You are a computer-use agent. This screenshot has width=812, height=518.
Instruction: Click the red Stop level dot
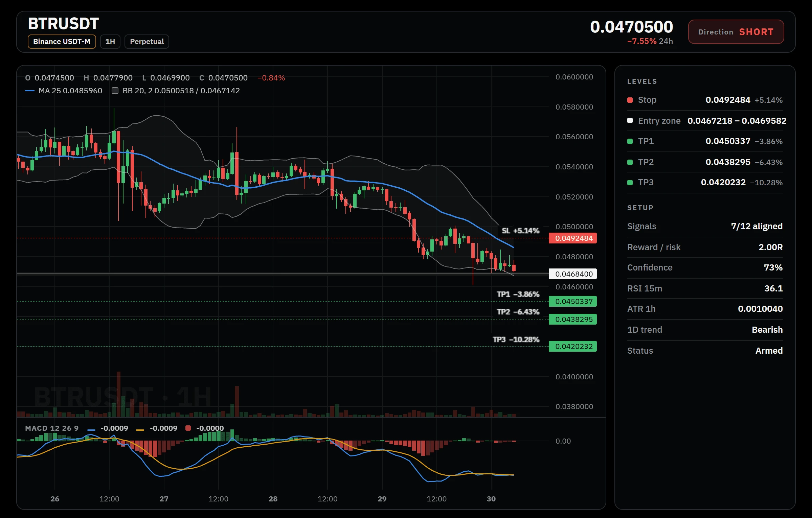[630, 100]
